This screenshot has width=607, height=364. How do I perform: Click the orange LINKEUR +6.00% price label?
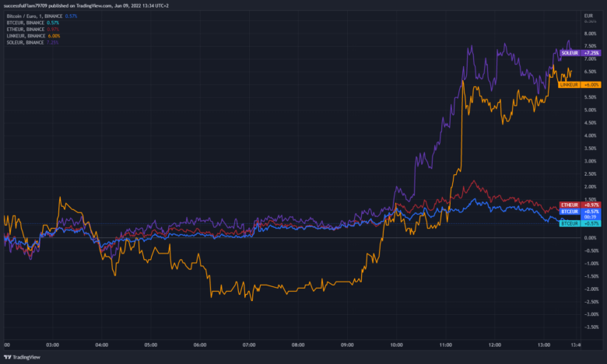tap(580, 85)
